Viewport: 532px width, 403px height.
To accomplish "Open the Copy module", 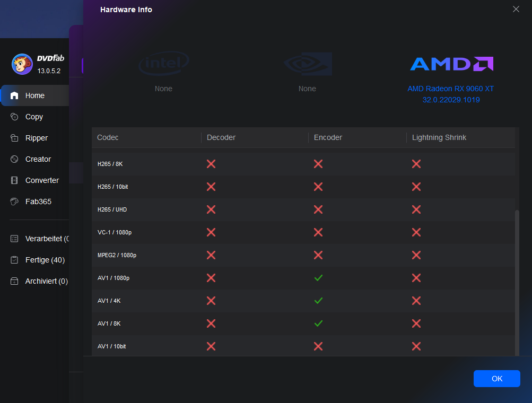I will tap(36, 117).
